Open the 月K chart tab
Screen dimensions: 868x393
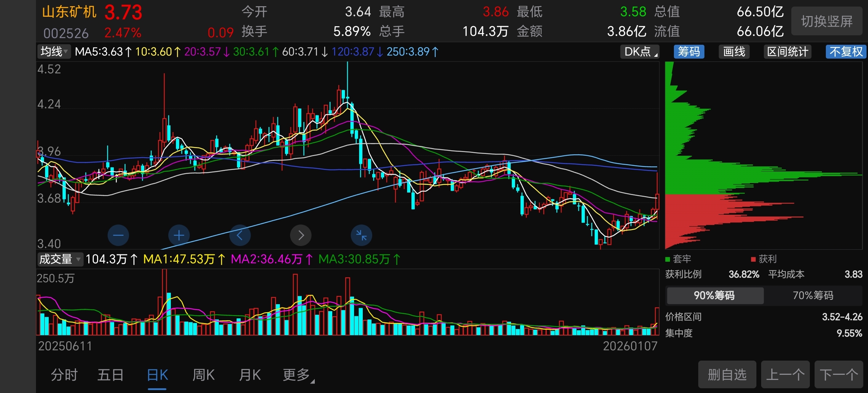250,375
